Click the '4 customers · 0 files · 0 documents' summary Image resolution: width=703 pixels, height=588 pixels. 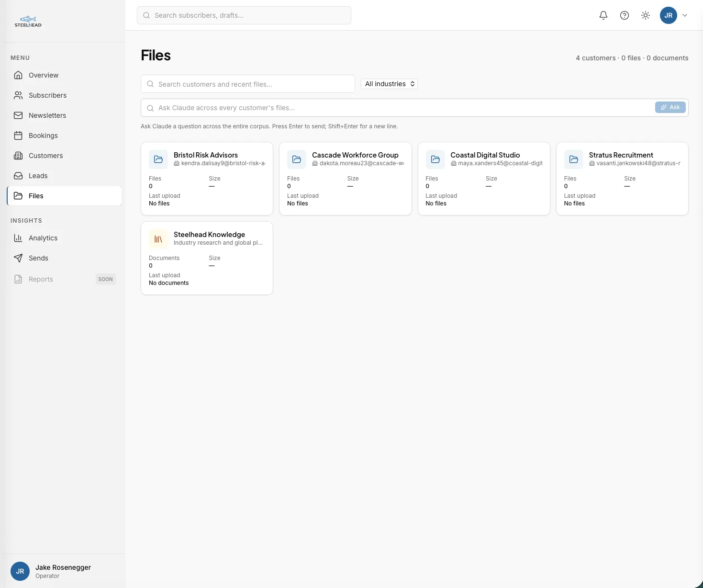pyautogui.click(x=632, y=58)
